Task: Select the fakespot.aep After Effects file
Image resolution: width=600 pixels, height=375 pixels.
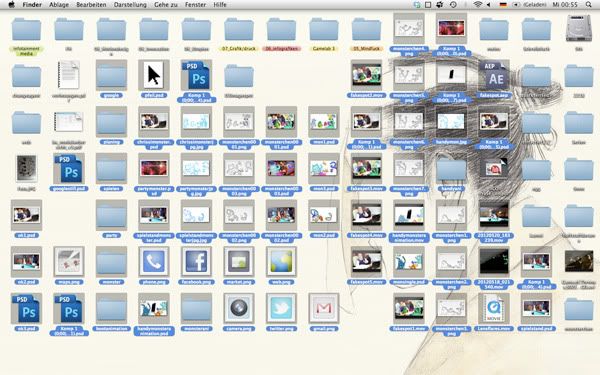Action: [494, 75]
